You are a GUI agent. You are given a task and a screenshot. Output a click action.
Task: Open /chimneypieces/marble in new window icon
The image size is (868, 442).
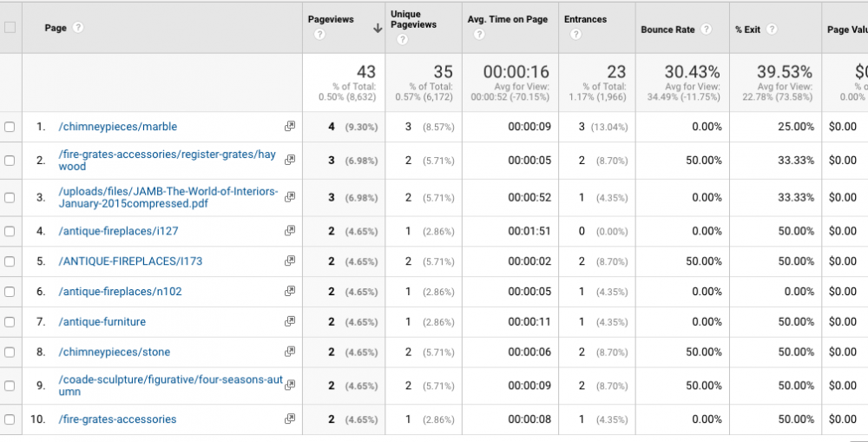coord(290,127)
